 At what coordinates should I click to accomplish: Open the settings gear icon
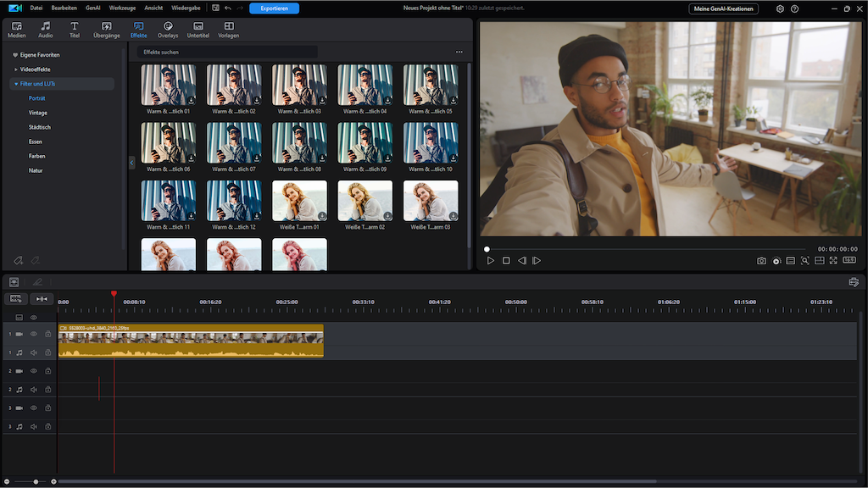780,8
